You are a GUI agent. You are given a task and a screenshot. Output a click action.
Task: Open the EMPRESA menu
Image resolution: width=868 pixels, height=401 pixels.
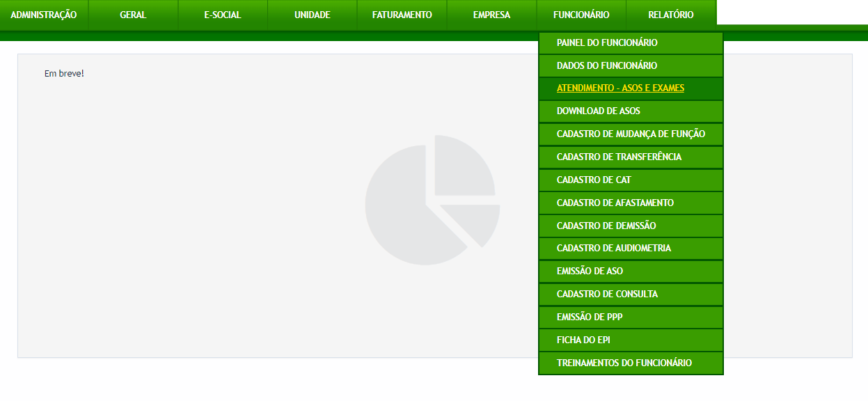point(491,15)
